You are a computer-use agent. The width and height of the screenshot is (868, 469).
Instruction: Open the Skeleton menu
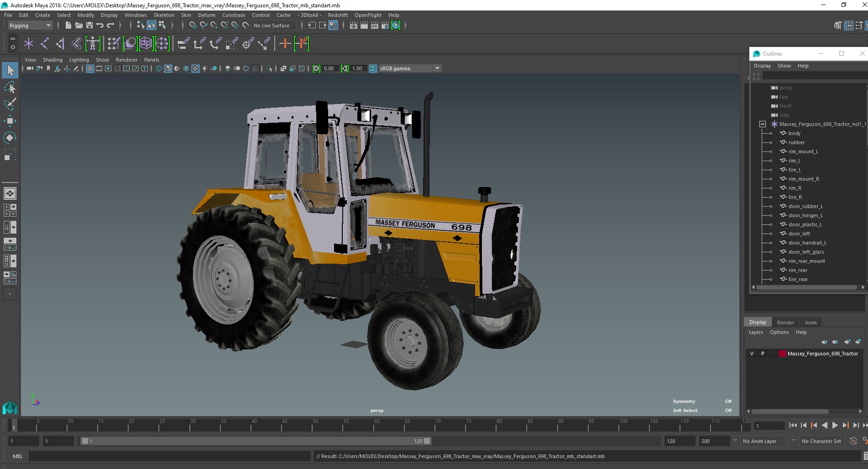pyautogui.click(x=164, y=15)
